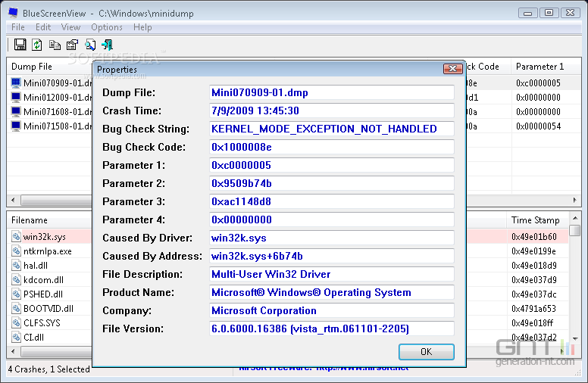Image resolution: width=588 pixels, height=383 pixels.
Task: Click the Save toolbar icon
Action: pos(20,45)
